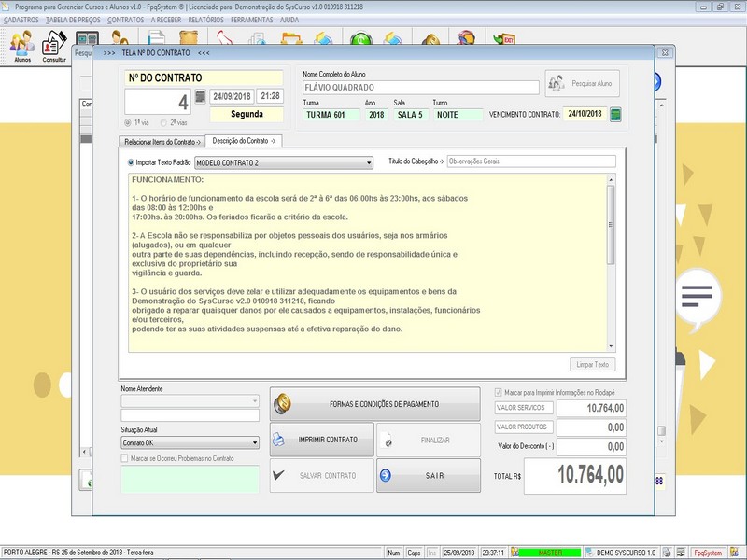The height and width of the screenshot is (560, 747).
Task: Click the SALA 5 field
Action: tap(410, 115)
